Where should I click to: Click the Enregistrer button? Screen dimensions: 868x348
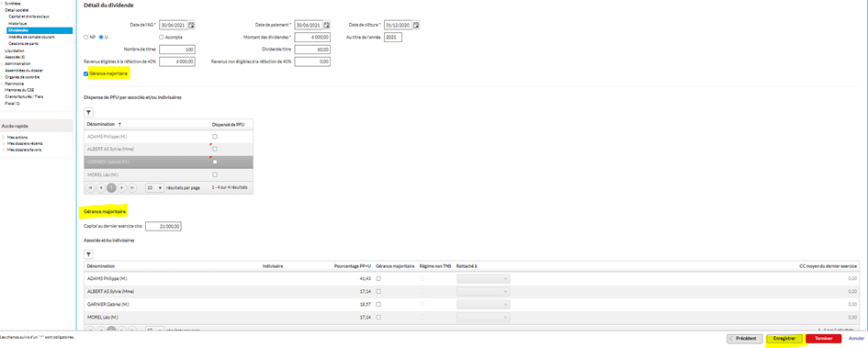785,338
